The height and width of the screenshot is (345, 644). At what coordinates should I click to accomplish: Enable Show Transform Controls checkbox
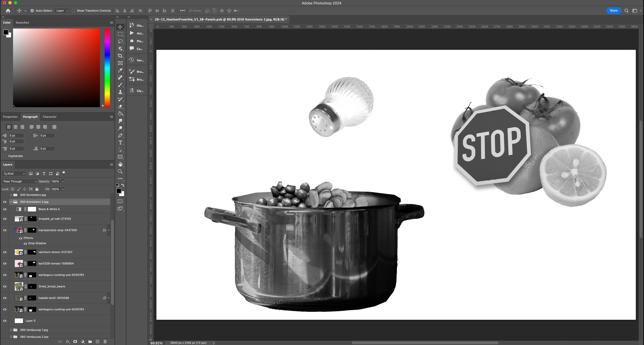pos(73,11)
